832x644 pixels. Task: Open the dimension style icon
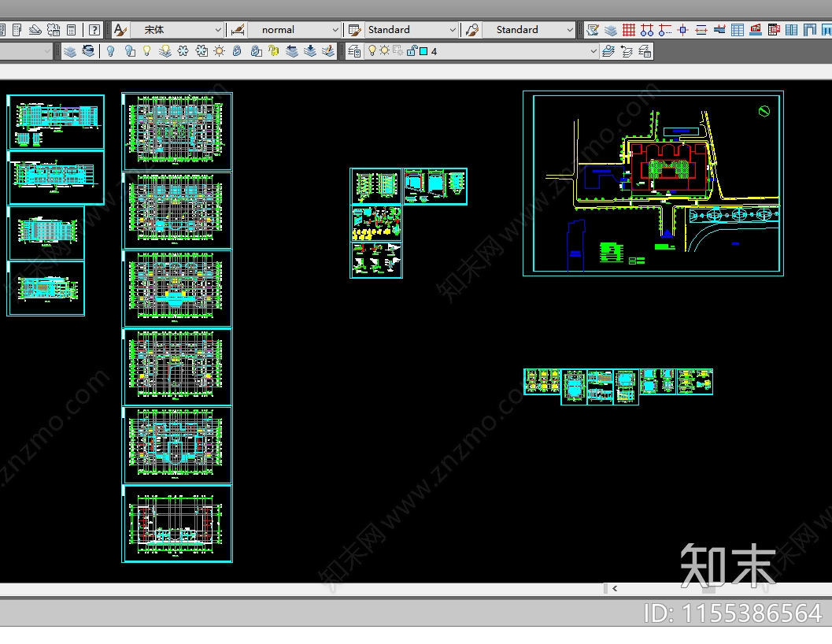237,30
